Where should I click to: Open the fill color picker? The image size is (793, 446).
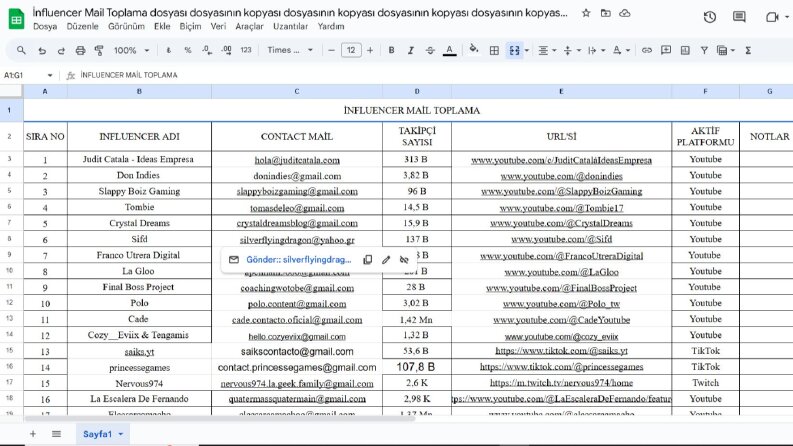coord(474,49)
